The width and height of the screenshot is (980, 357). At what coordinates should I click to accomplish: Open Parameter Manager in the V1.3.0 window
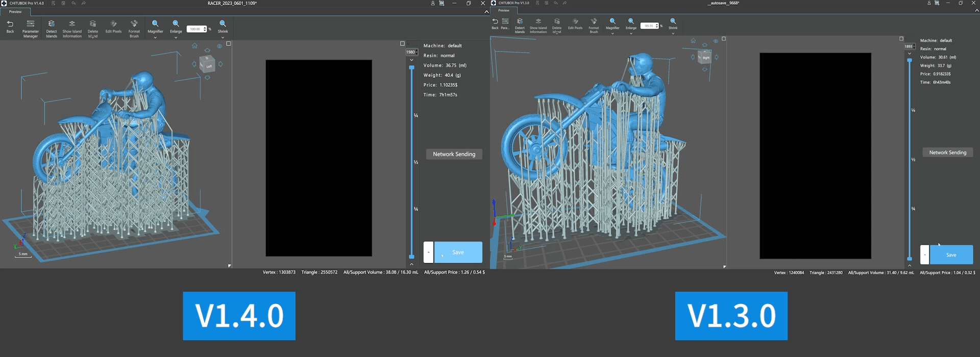click(505, 24)
